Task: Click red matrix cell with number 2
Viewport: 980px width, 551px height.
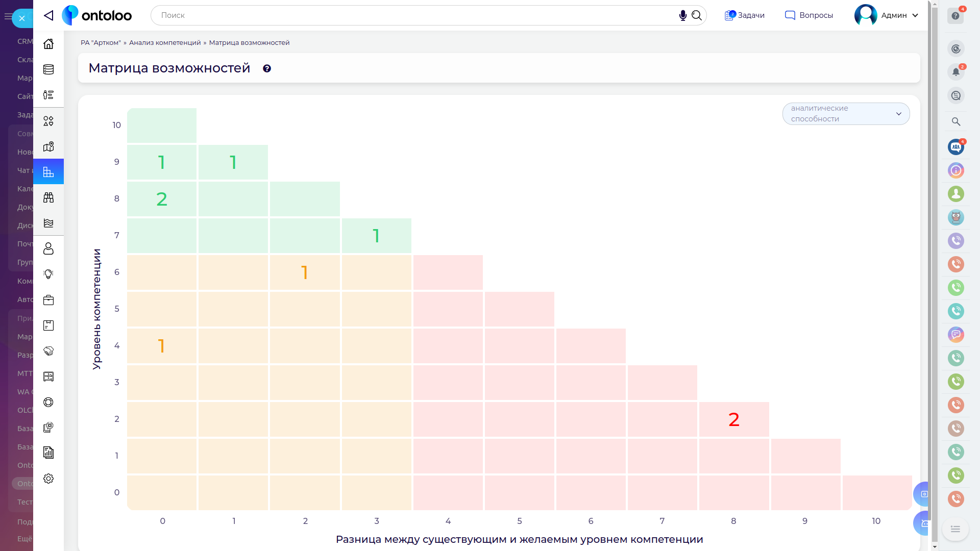Action: tap(733, 419)
